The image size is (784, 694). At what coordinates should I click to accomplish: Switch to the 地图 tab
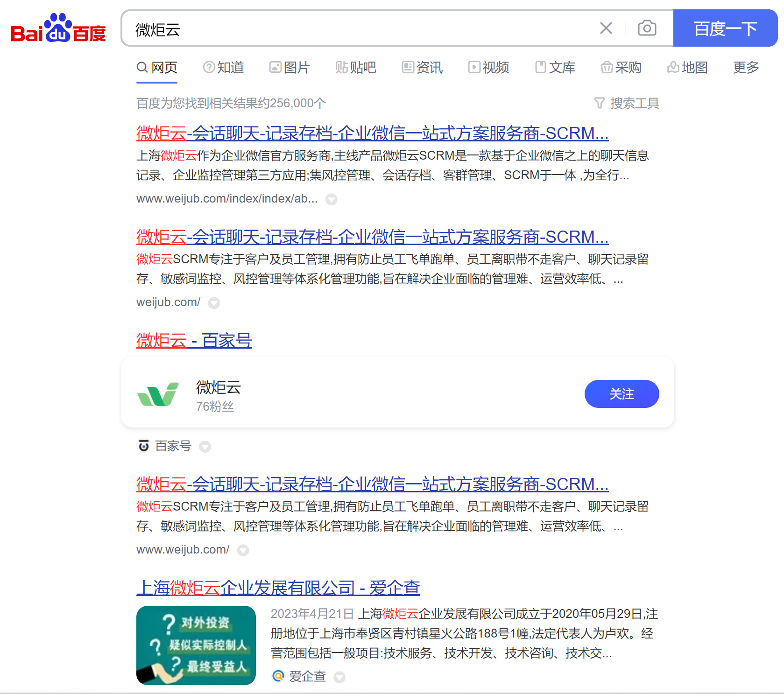click(x=687, y=68)
